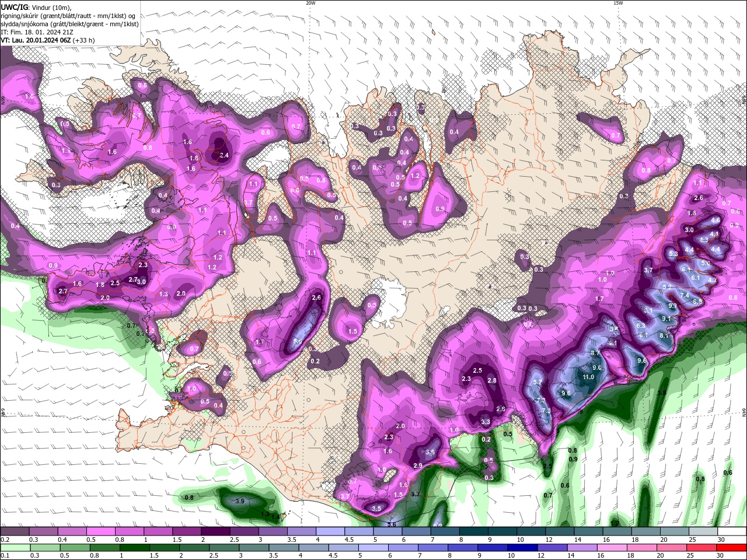The image size is (747, 560).
Task: Click the '0.1' label under the bottom legend row
Action: (5, 556)
